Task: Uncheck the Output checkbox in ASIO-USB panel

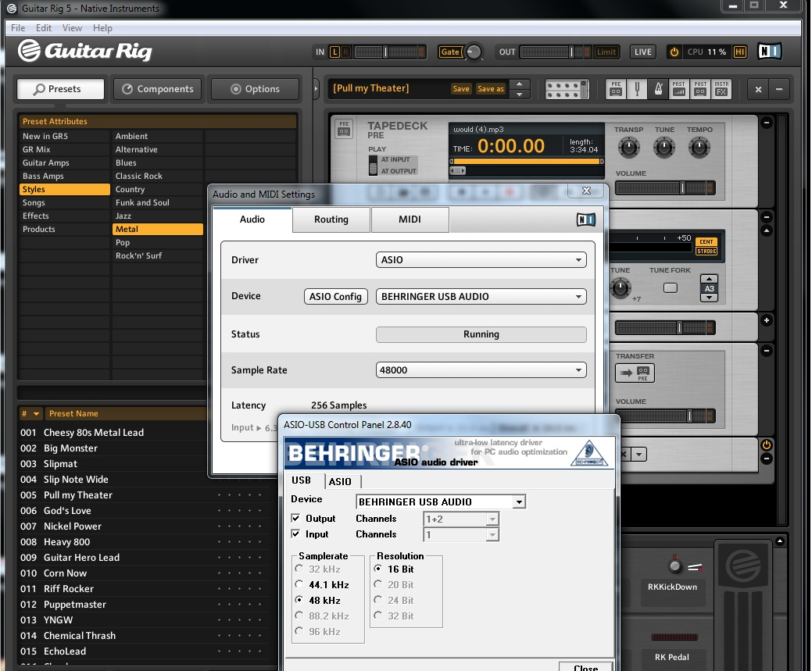Action: coord(295,519)
